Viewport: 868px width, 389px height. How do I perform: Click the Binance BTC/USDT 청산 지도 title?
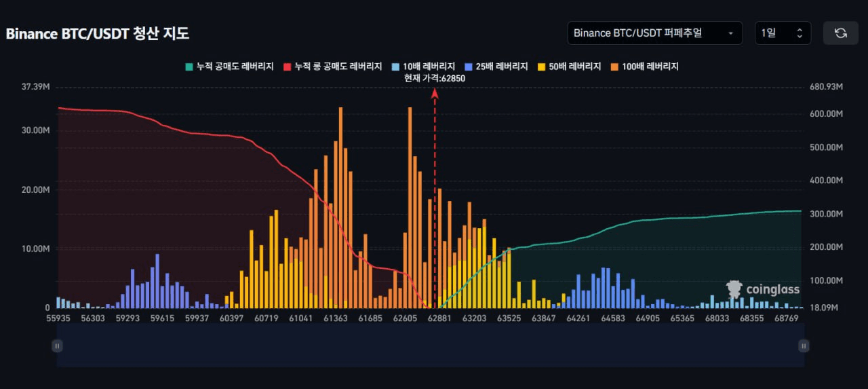(98, 34)
